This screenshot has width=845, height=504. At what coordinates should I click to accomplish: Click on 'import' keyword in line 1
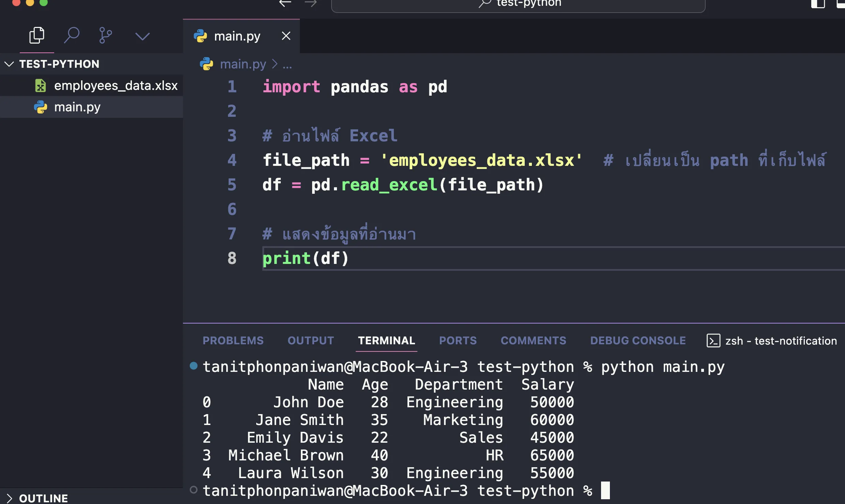291,86
